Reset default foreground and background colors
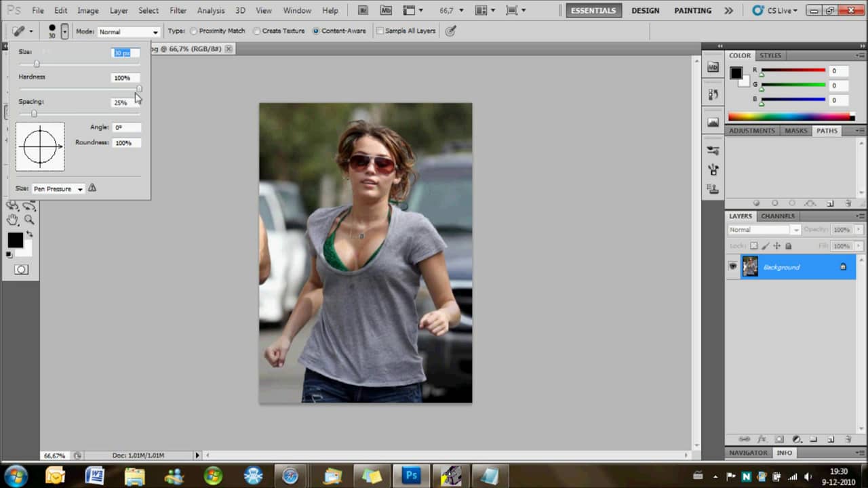 click(x=9, y=255)
